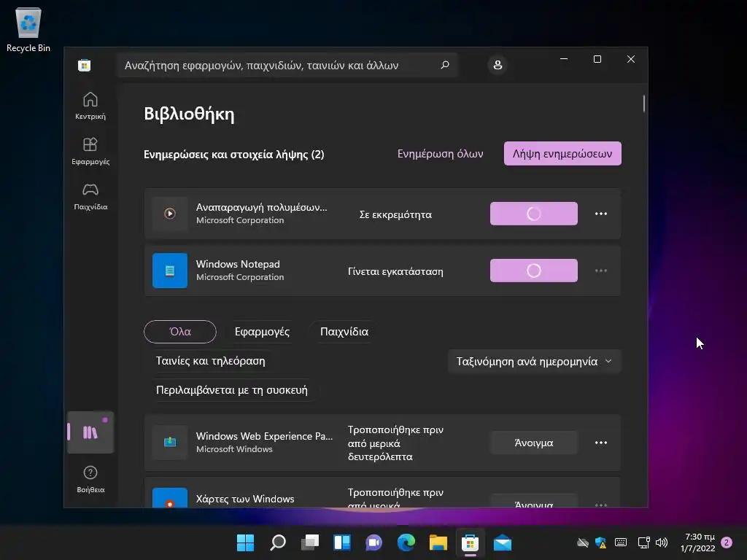Click the library vertical scrollbar

pyautogui.click(x=644, y=104)
